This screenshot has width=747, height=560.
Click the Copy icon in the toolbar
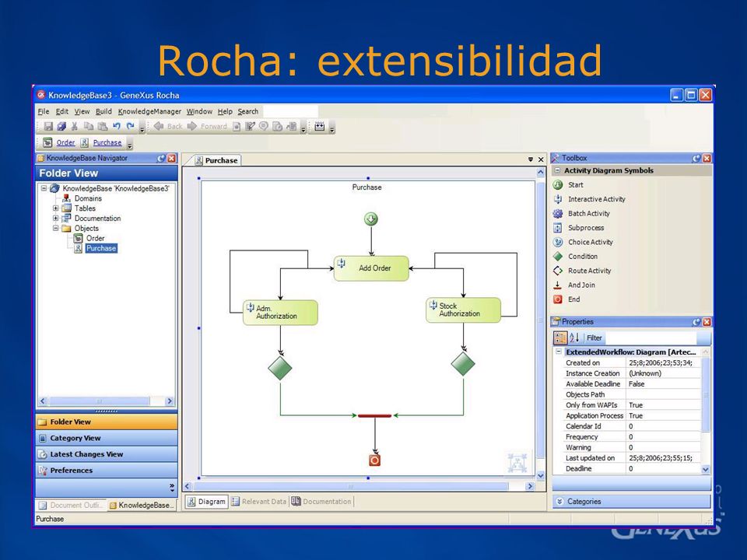coord(89,126)
